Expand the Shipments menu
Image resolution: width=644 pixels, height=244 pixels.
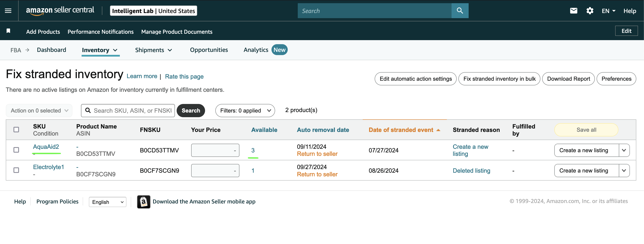click(154, 50)
